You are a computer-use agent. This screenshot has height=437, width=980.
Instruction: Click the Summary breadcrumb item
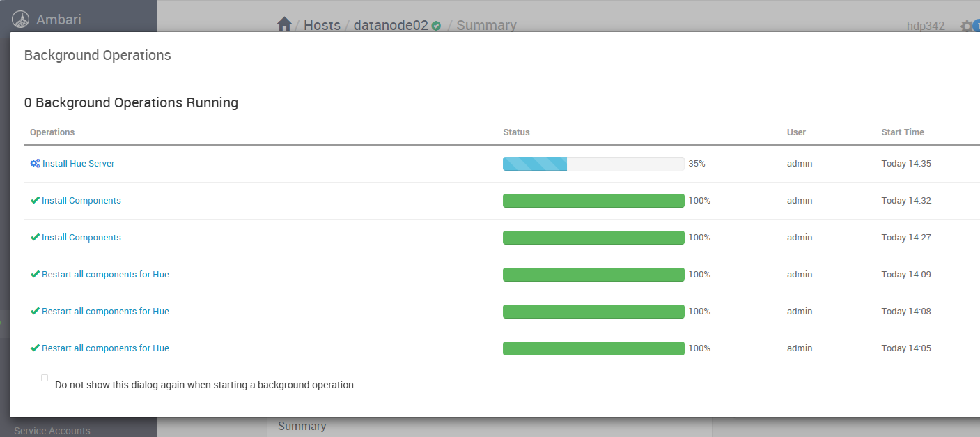point(486,25)
